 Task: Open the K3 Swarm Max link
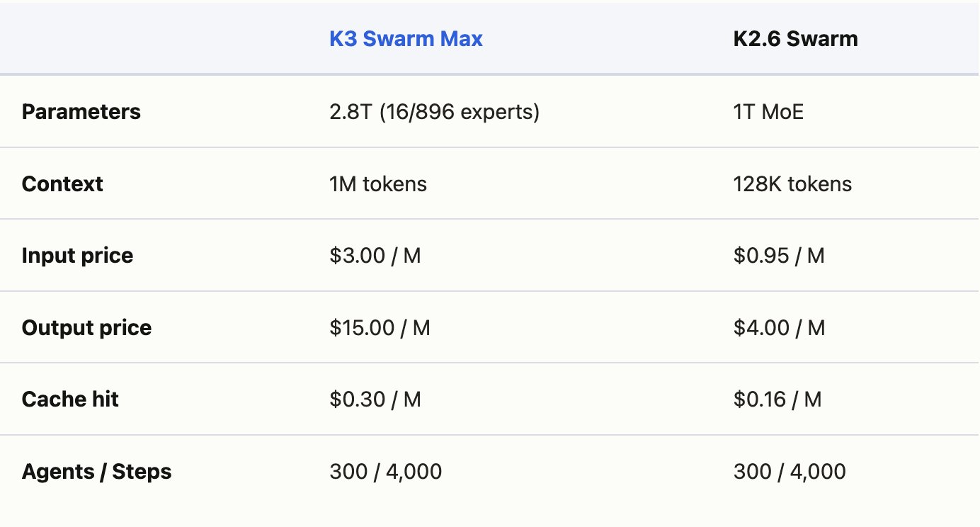406,38
